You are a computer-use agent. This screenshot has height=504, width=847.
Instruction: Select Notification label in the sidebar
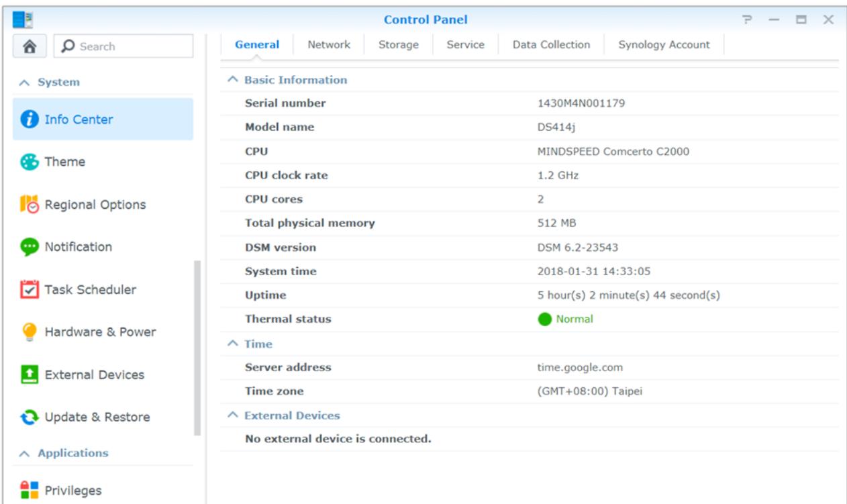coord(79,247)
